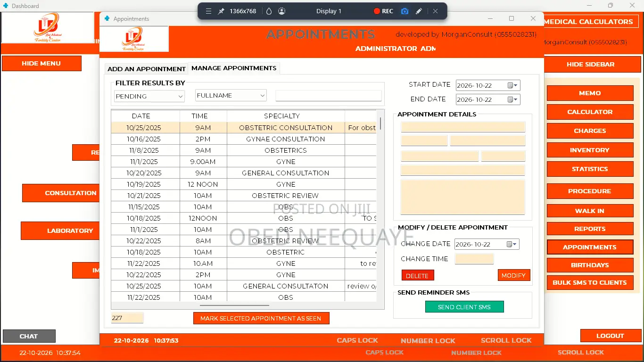Screen dimensions: 644x362
Task: Take screenshot with camera icon
Action: point(405,11)
